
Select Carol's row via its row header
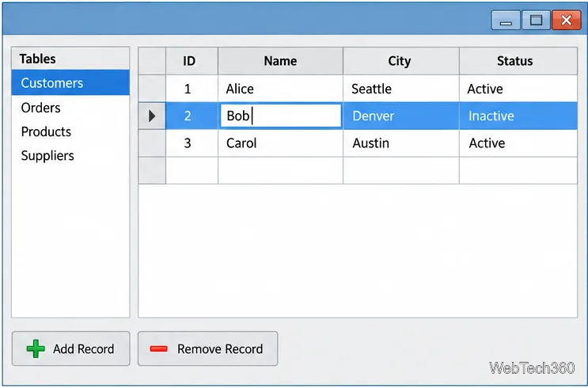pos(152,143)
